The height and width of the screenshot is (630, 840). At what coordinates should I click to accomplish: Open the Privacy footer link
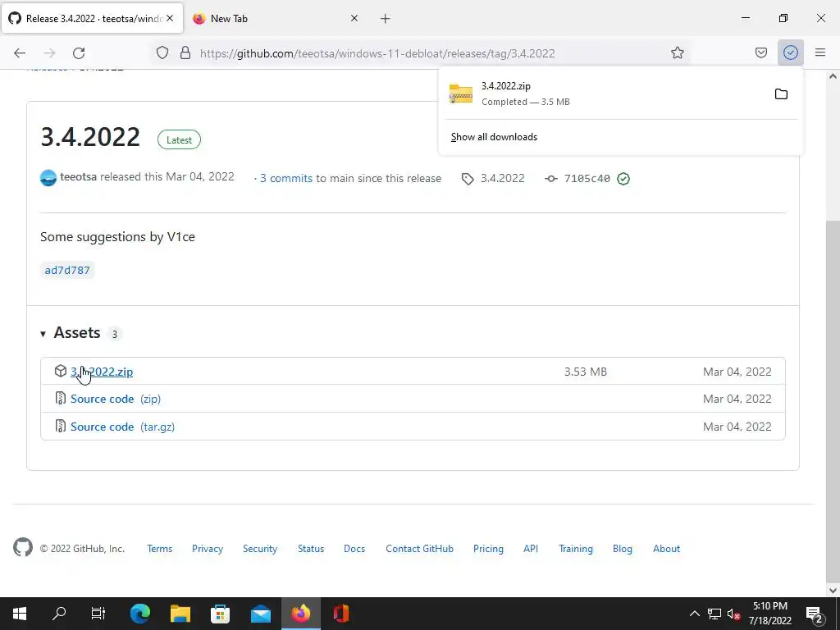coord(208,549)
